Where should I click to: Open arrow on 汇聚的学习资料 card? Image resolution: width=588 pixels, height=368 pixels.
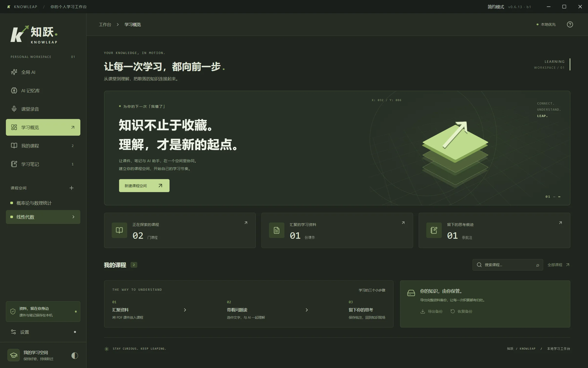tap(403, 223)
